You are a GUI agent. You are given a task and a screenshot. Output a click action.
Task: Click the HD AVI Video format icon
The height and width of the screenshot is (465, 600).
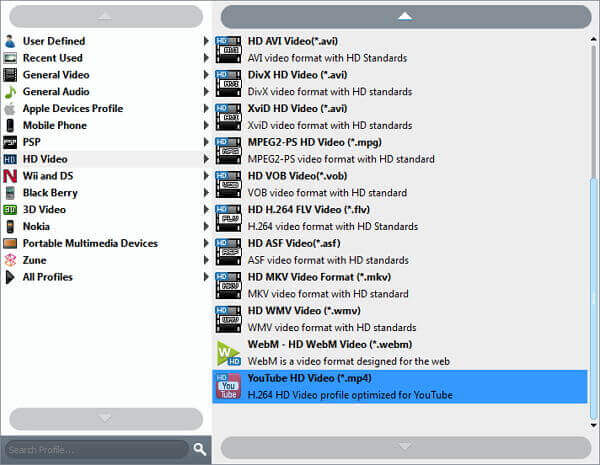tap(228, 49)
